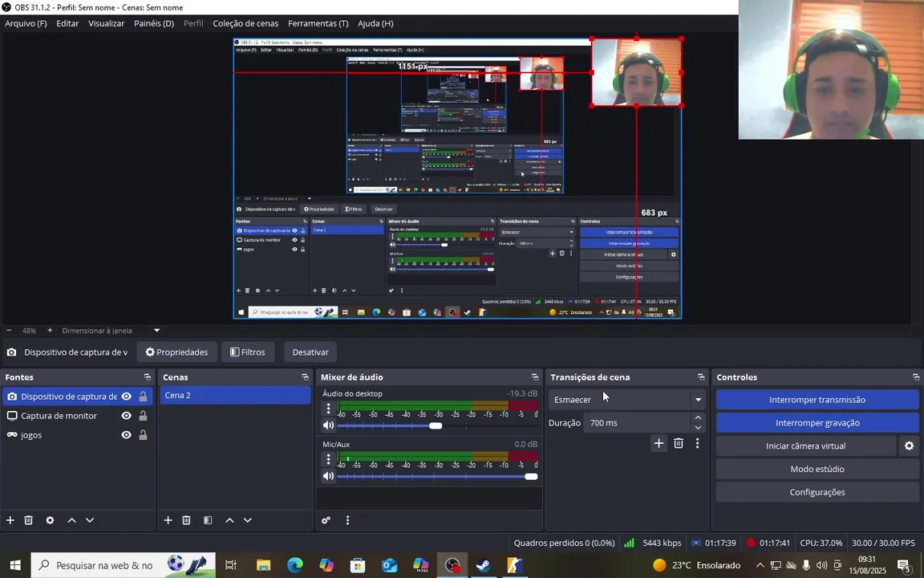Undock the Cenas panel
Viewport: 924px width, 578px height.
pos(306,377)
